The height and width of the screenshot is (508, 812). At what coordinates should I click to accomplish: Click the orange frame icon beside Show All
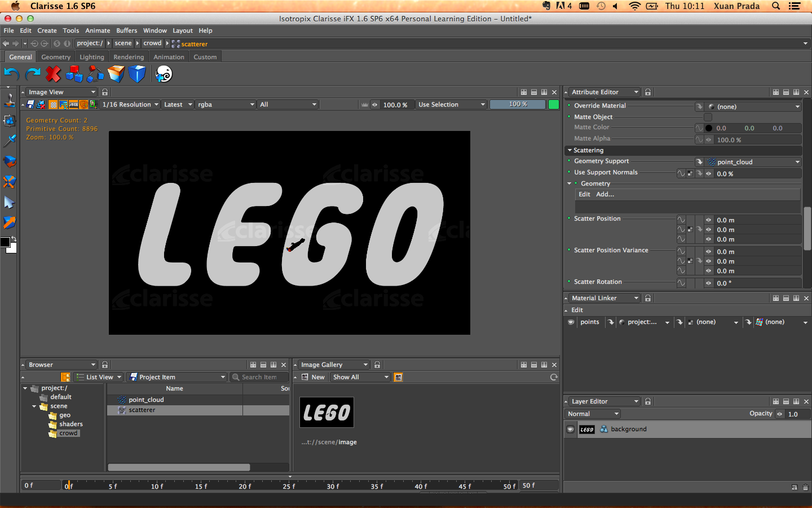pos(398,377)
